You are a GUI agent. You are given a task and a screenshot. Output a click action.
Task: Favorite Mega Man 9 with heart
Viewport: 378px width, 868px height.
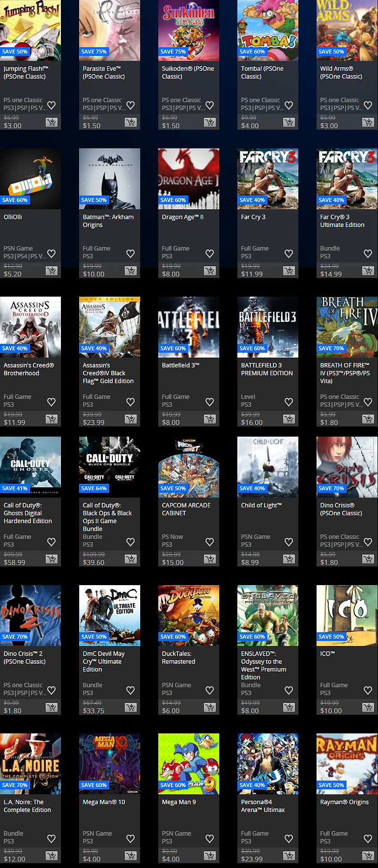pyautogui.click(x=209, y=839)
